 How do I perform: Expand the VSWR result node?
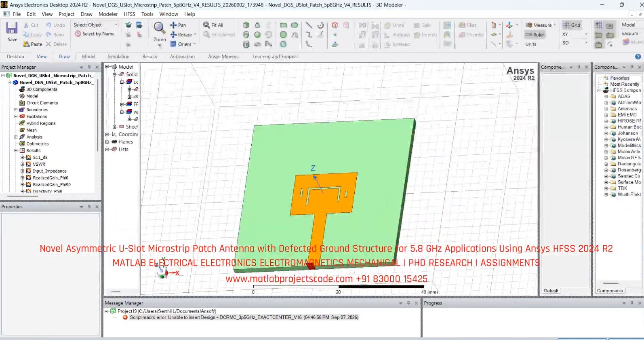(x=22, y=164)
